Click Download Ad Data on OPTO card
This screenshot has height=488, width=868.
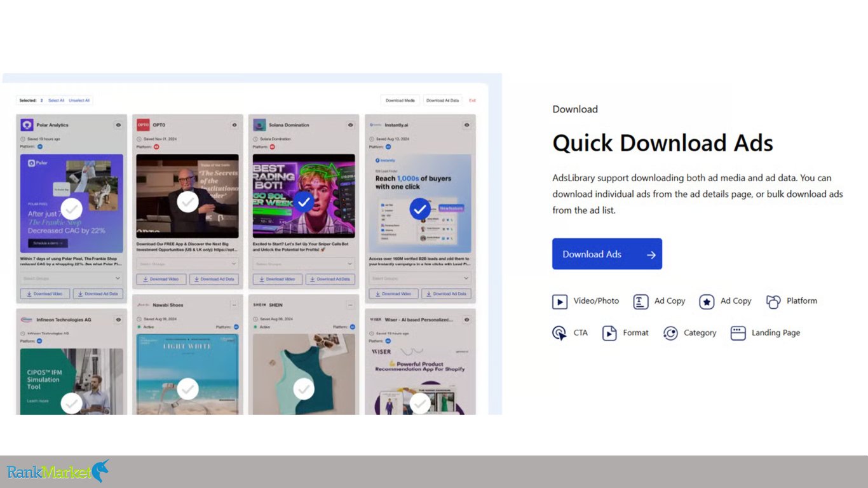[214, 279]
